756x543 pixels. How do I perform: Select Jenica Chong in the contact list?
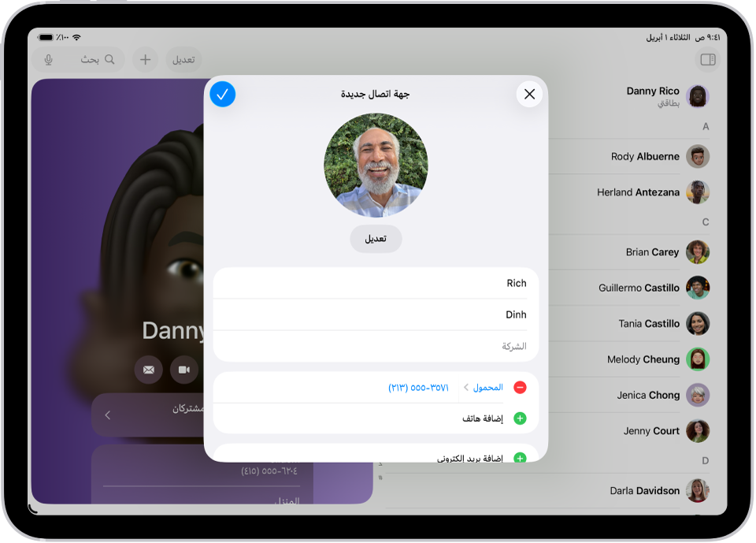tap(629, 395)
